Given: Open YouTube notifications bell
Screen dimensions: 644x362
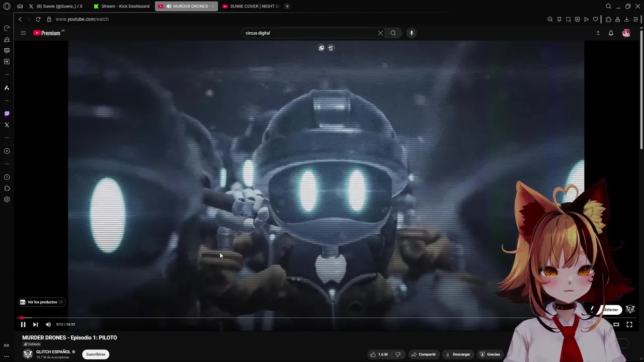Looking at the screenshot, I should click(x=611, y=33).
